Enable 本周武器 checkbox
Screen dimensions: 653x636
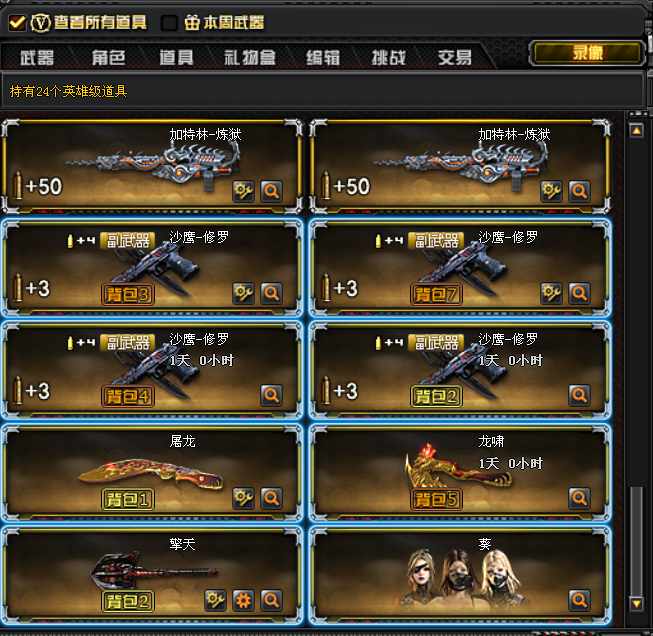point(169,23)
